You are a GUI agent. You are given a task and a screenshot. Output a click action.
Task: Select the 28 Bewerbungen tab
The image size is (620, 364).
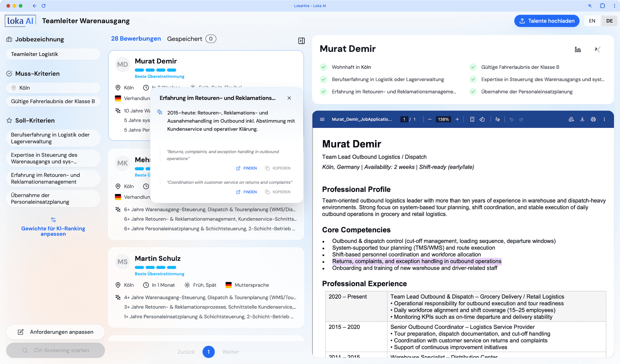click(x=136, y=38)
